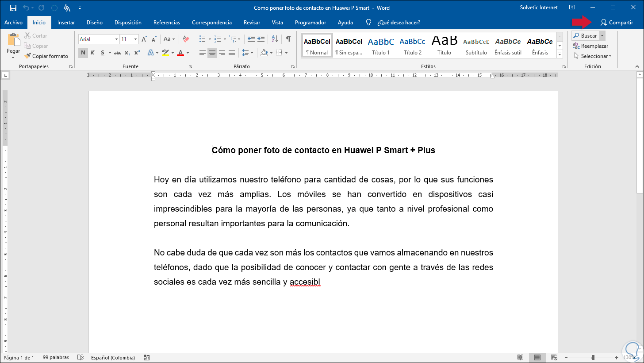644x363 pixels.
Task: Open the Seleccionar dropdown
Action: pyautogui.click(x=593, y=56)
